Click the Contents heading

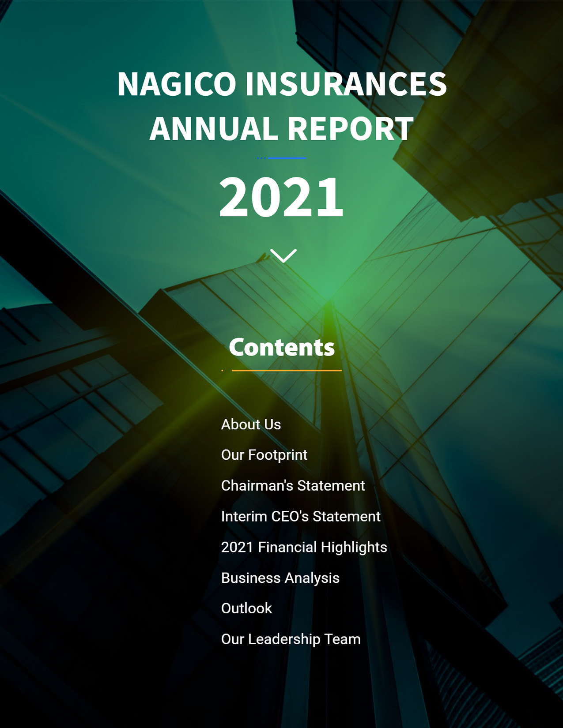tap(282, 347)
